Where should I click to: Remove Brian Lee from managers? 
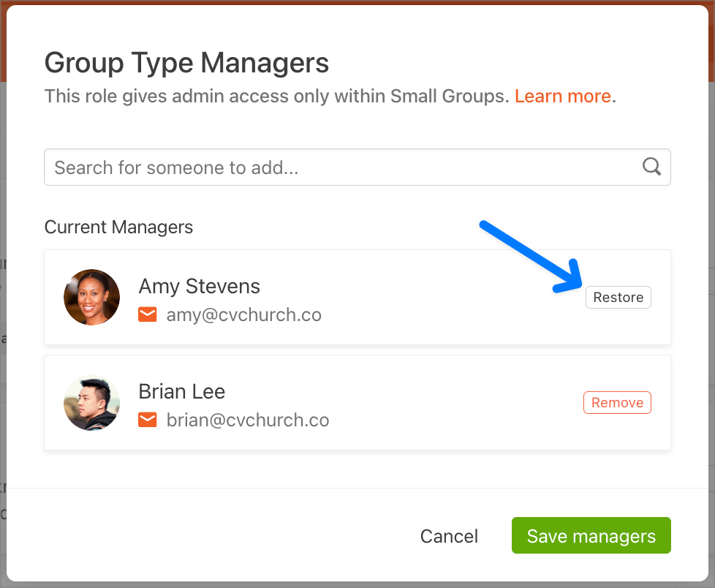coord(617,403)
